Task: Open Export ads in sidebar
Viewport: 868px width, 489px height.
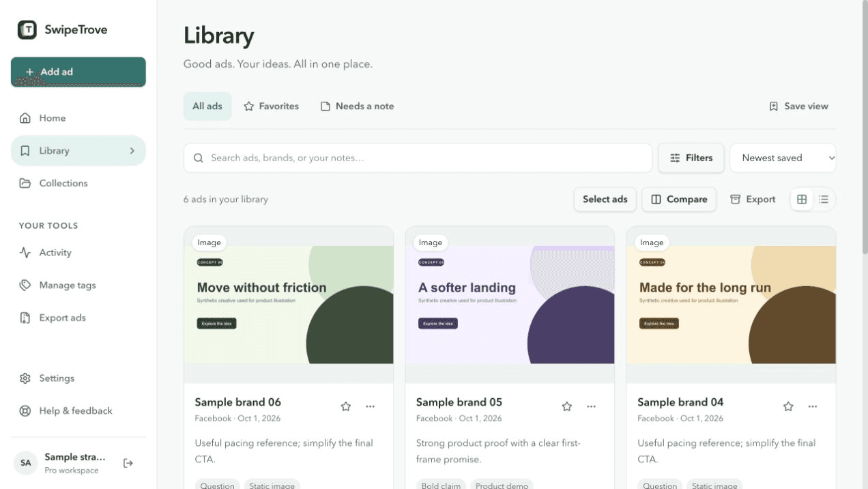Action: 78,318
